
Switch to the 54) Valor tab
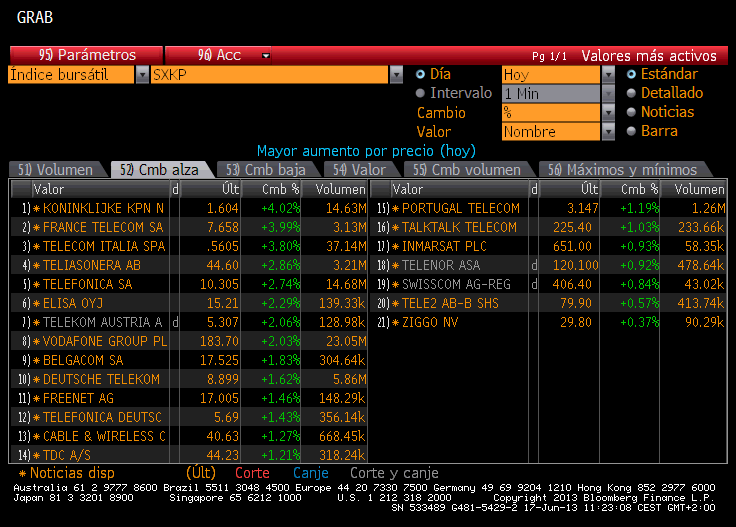click(x=360, y=169)
